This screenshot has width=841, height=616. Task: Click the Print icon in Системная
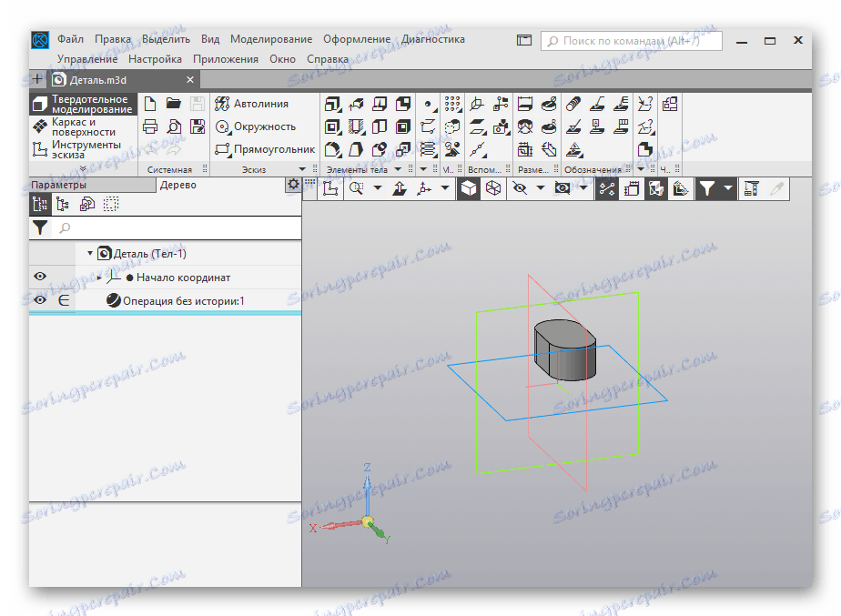(150, 127)
